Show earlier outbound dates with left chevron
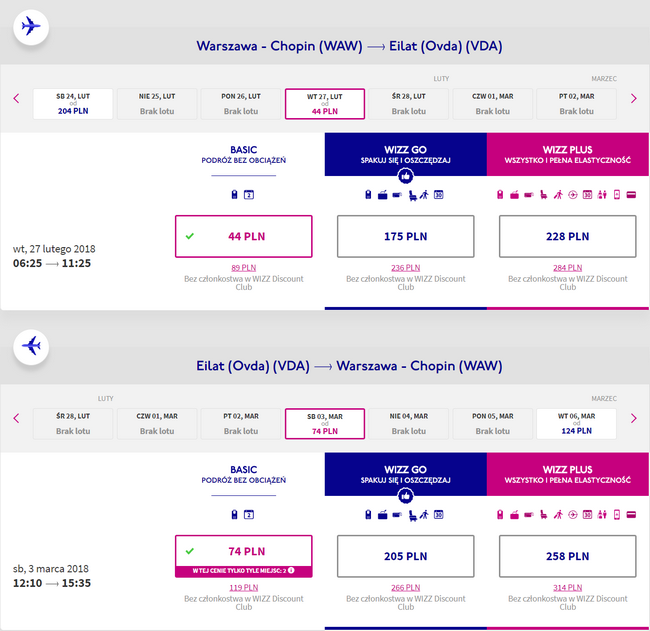Viewport: 650px width, 631px height. [16, 98]
